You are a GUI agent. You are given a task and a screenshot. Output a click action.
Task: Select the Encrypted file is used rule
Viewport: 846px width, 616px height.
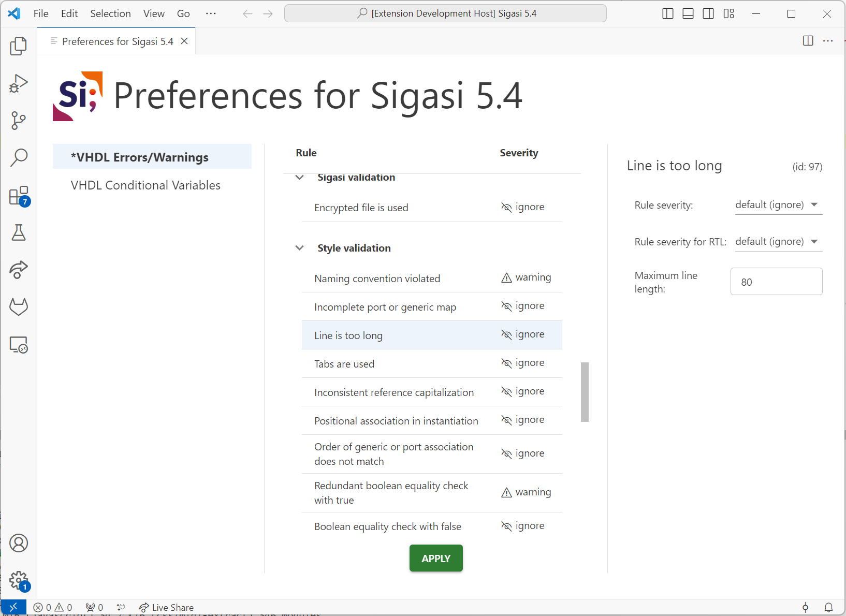(x=432, y=208)
